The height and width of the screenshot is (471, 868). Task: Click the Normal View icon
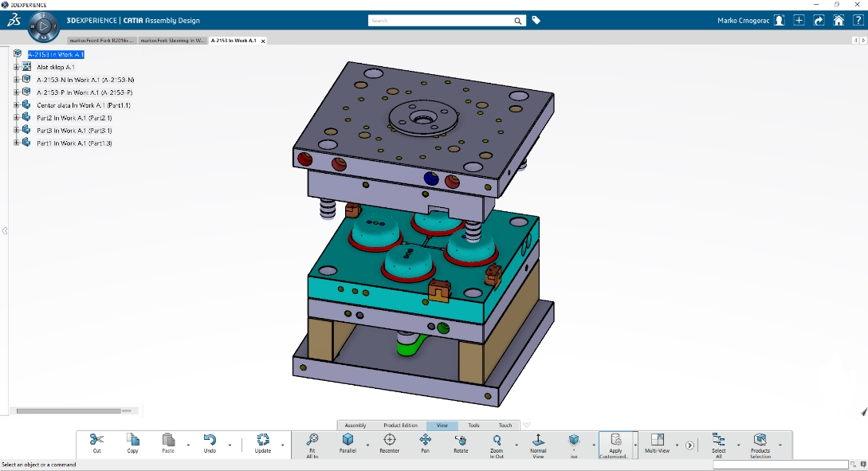coord(538,440)
